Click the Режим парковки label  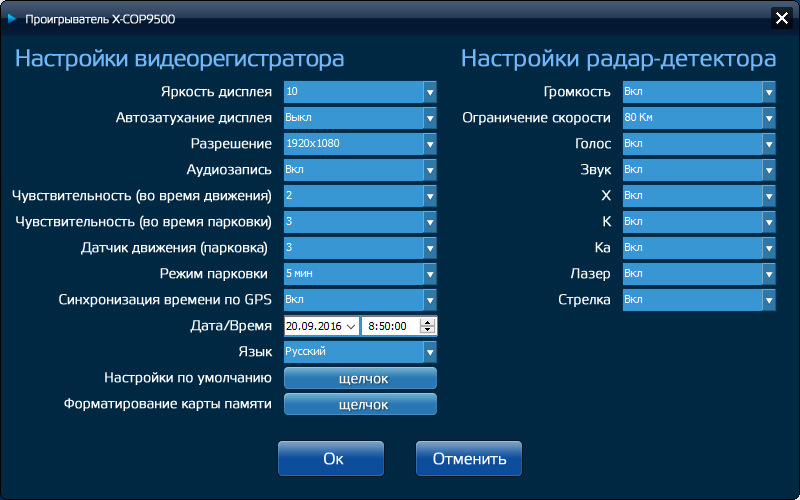coord(214,274)
